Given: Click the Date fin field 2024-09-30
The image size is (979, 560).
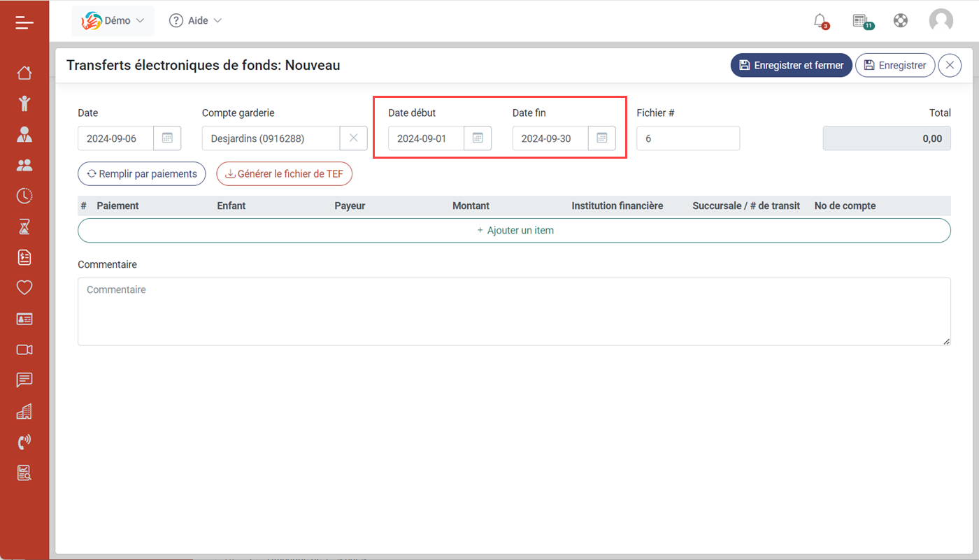Looking at the screenshot, I should [x=551, y=138].
